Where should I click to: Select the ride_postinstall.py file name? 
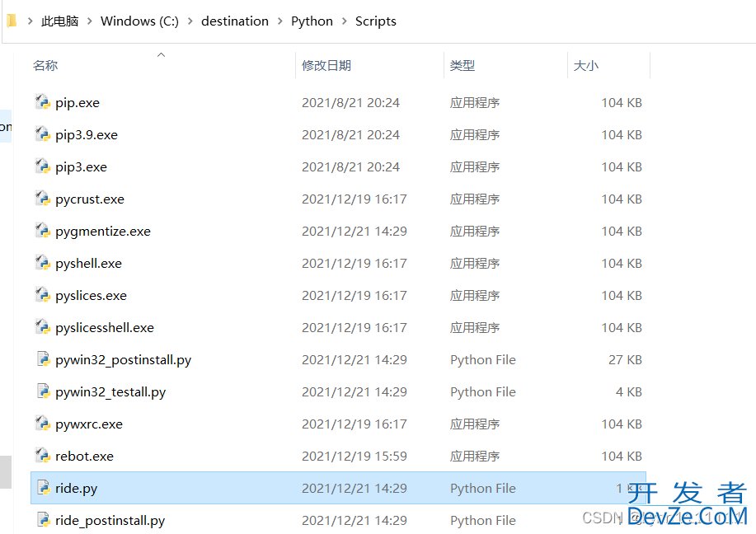coord(110,521)
